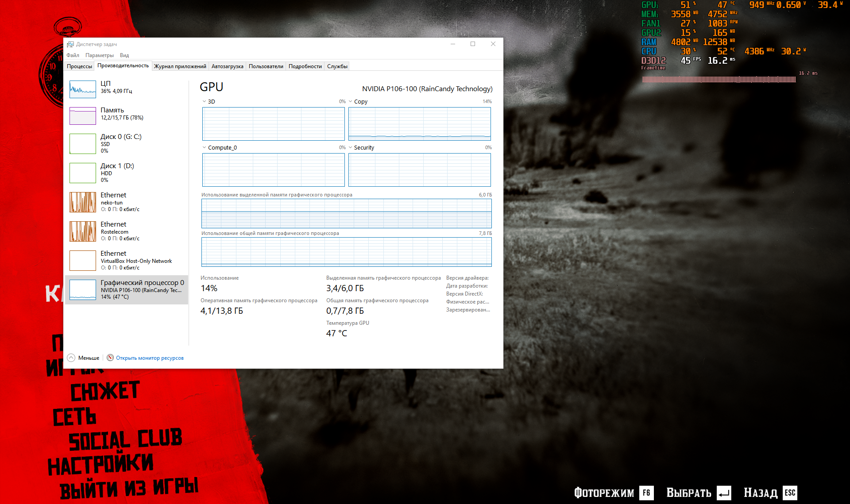Switch to the Процессы tab

click(79, 66)
